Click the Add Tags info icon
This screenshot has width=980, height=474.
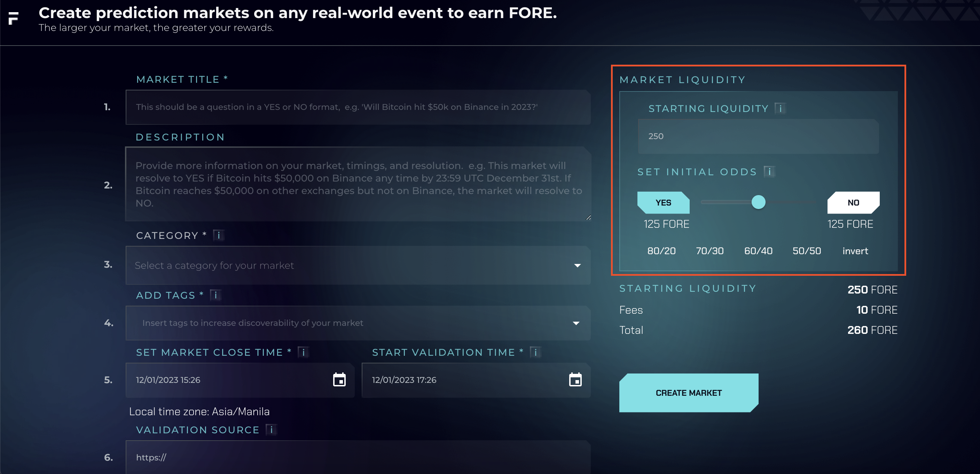pos(216,295)
